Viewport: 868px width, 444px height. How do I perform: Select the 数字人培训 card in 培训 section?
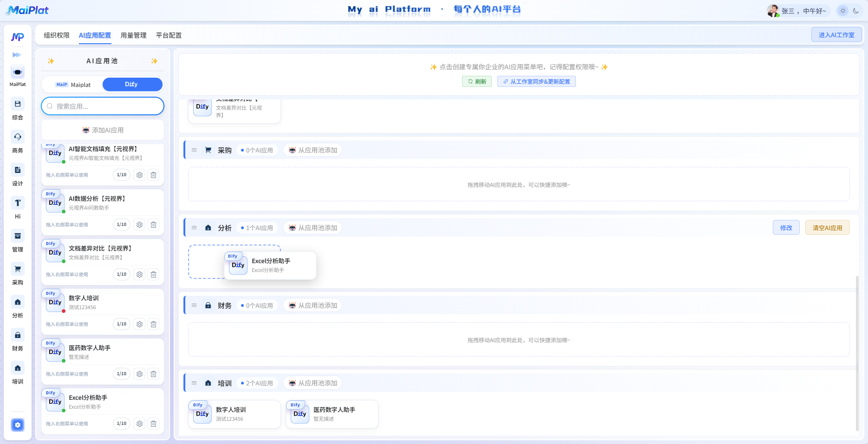click(x=235, y=414)
